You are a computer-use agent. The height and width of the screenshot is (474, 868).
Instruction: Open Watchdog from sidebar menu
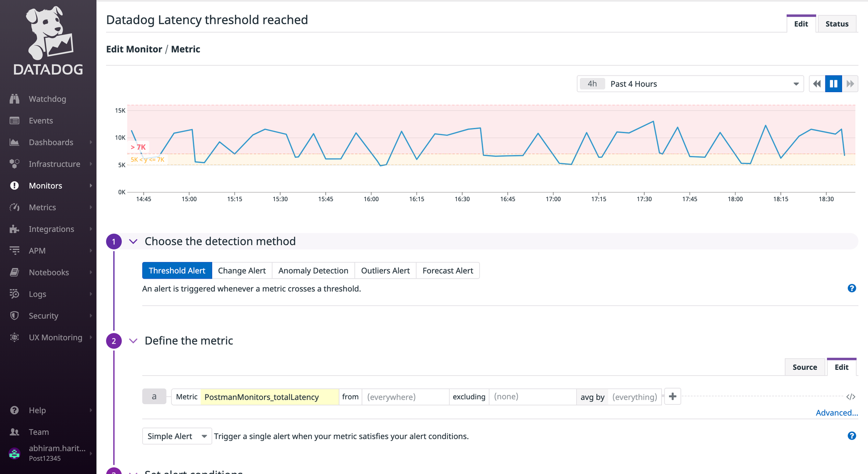click(48, 99)
